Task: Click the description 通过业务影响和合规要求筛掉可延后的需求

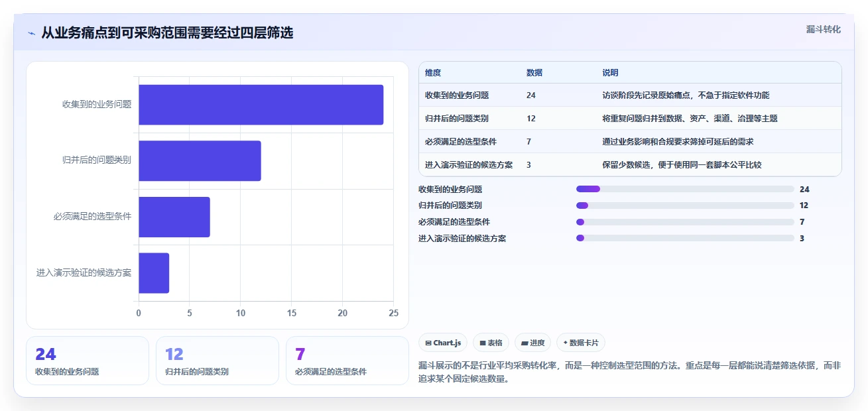Action: coord(678,142)
